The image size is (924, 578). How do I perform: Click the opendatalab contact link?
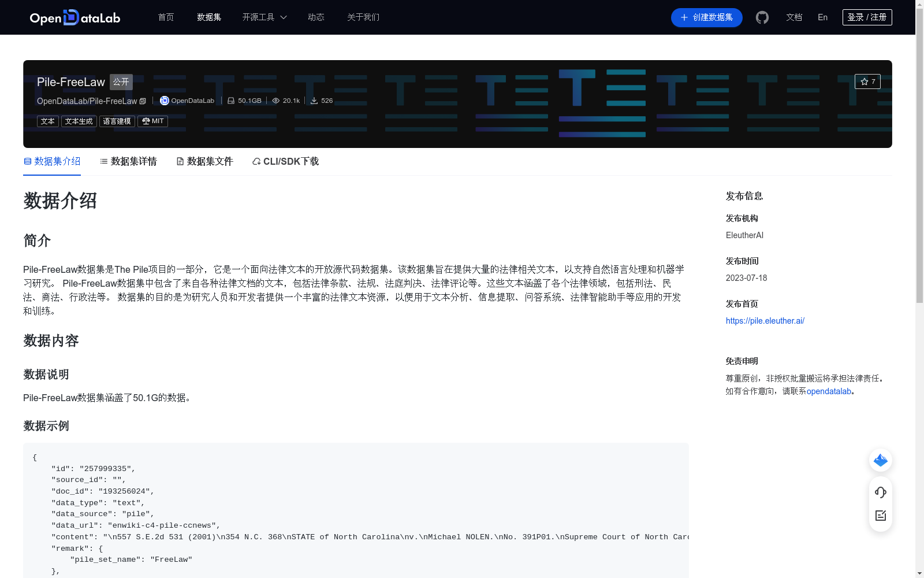tap(829, 391)
